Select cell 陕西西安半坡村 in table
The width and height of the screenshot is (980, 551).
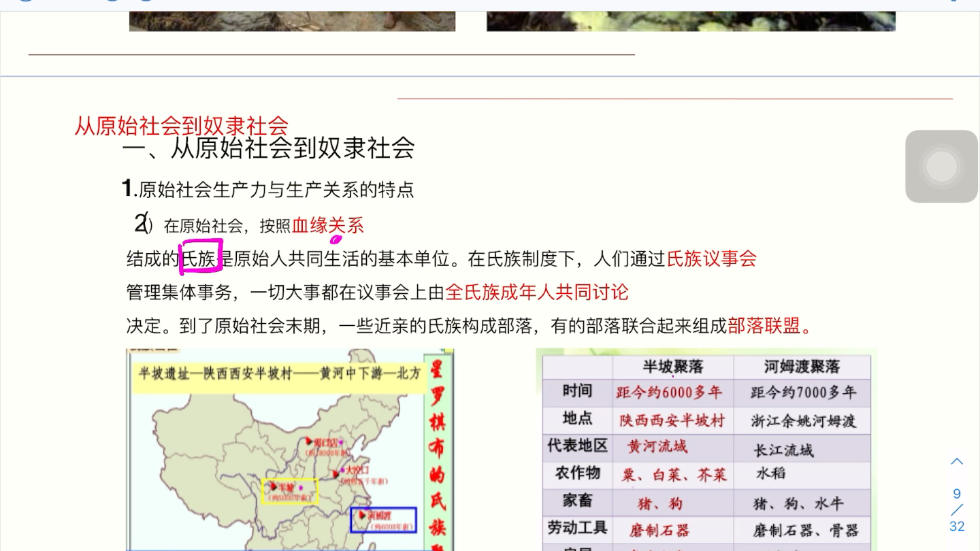(672, 420)
